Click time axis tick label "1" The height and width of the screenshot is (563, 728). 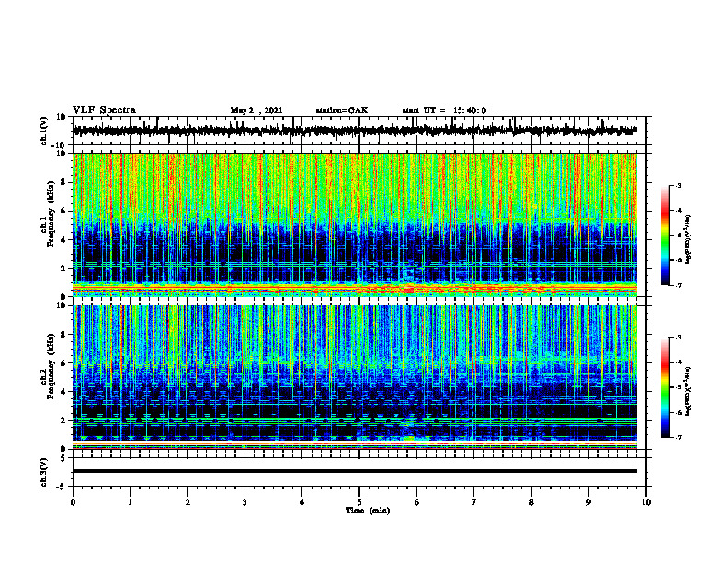[130, 502]
